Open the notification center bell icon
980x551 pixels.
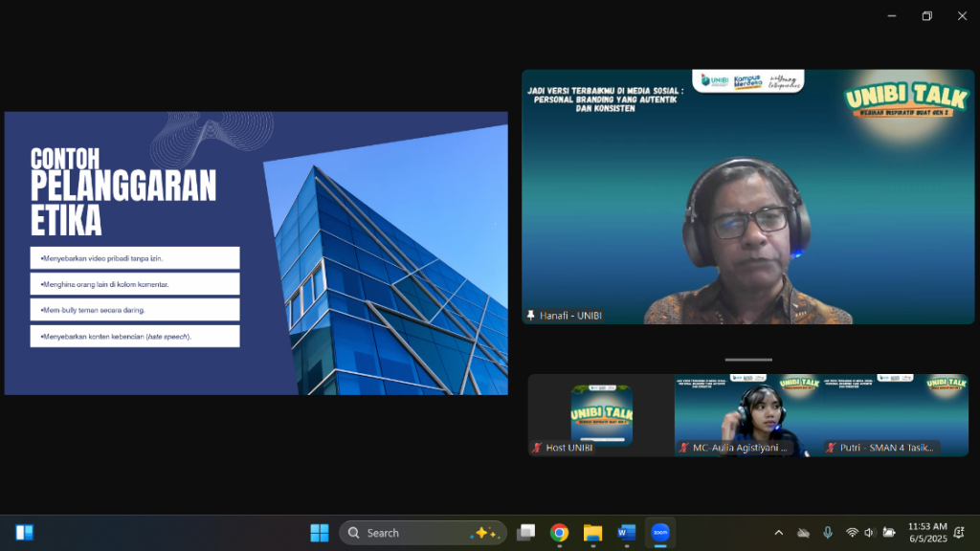pos(959,533)
